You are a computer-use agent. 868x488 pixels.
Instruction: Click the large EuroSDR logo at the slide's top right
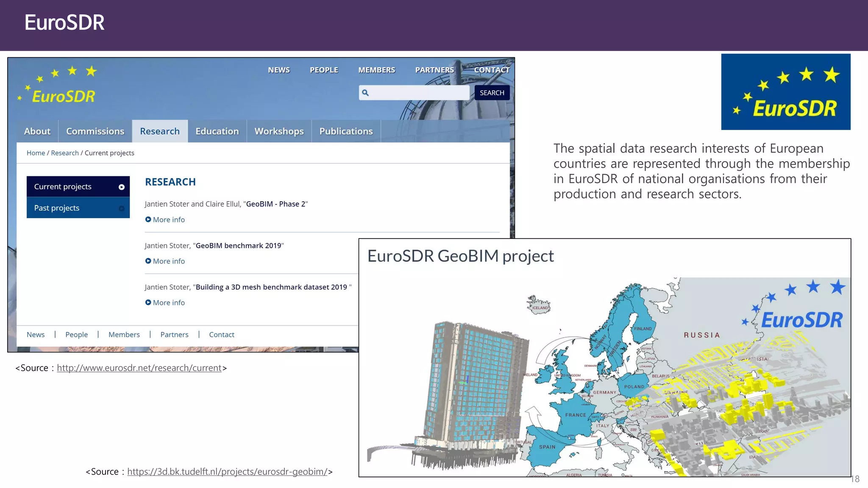pos(786,91)
